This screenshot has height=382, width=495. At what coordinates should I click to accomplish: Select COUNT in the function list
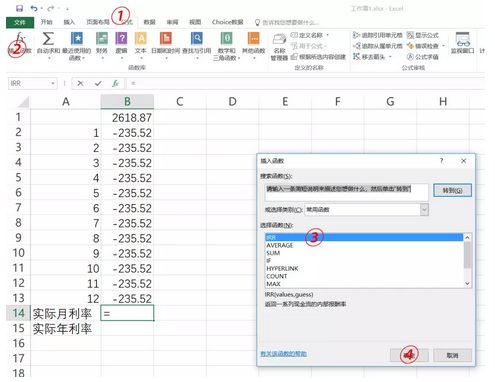point(364,276)
